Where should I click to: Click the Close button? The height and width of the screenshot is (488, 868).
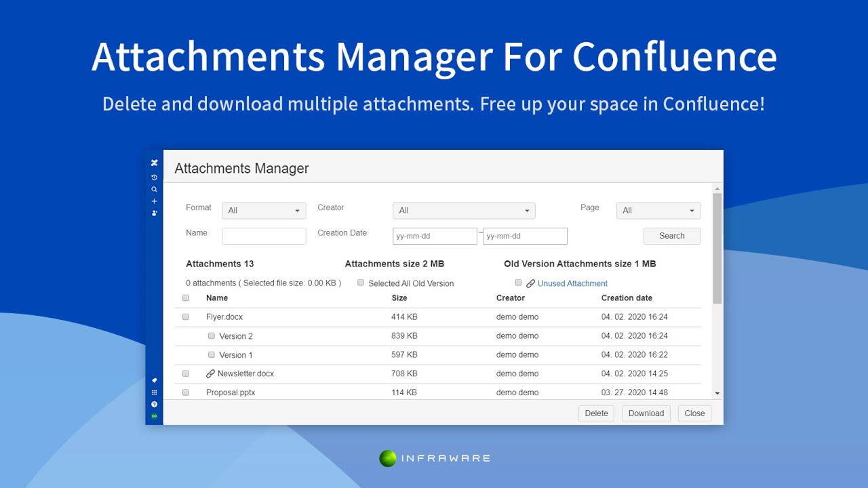coord(694,413)
